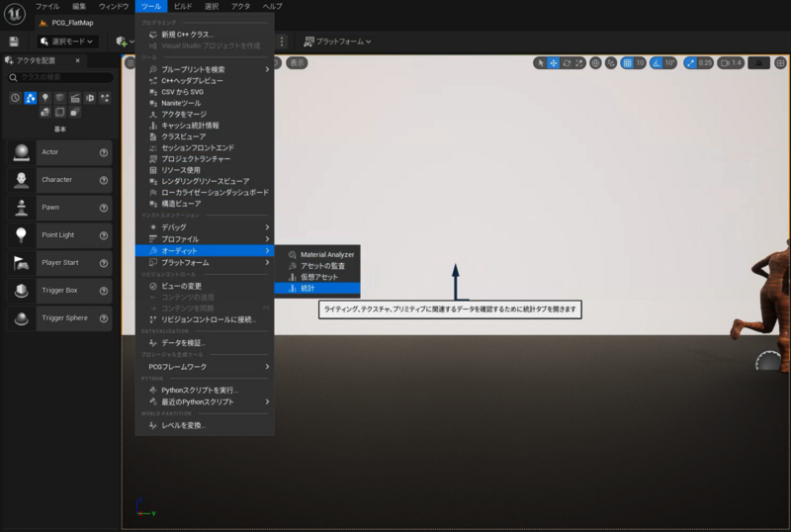Image resolution: width=791 pixels, height=532 pixels.
Task: Click the クラスの検索 search field
Action: (60, 77)
